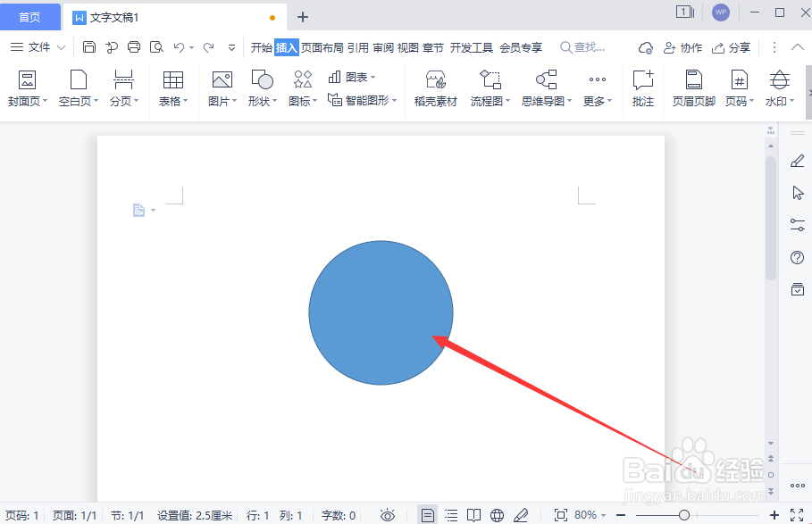812x524 pixels.
Task: Toggle the highlighter pen icon in the status bar
Action: 521,515
